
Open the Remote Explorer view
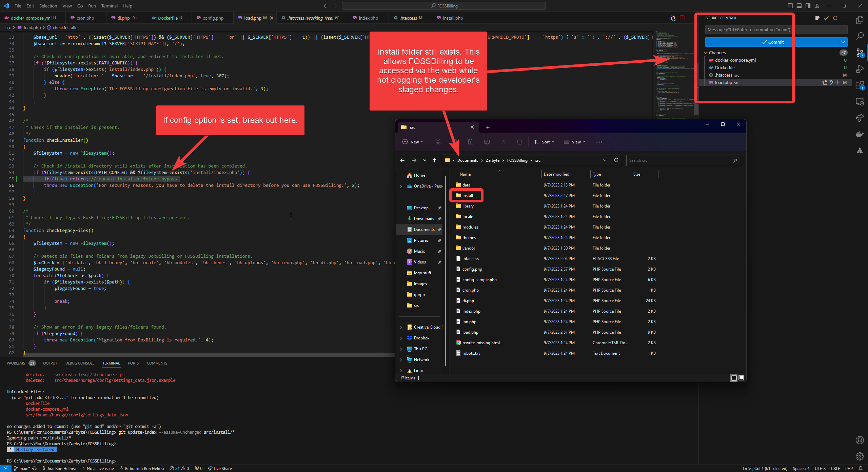[x=860, y=101]
